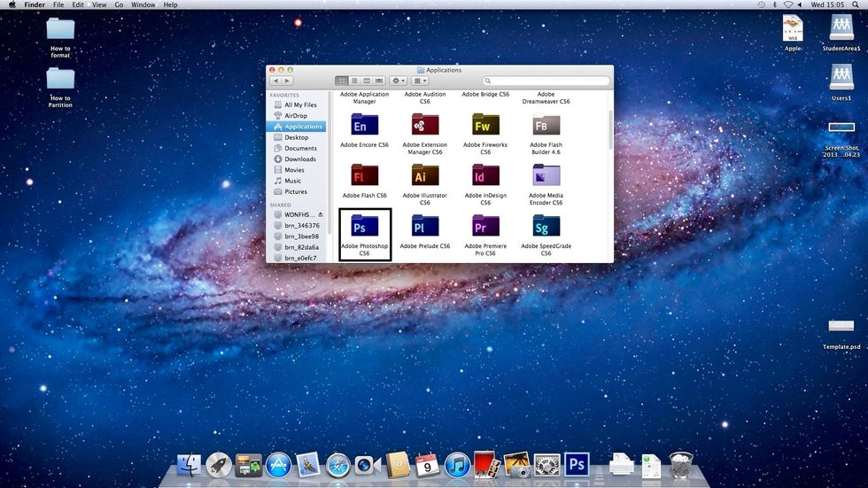868x488 pixels.
Task: Switch Finder to Cover Flow view
Action: click(x=379, y=81)
